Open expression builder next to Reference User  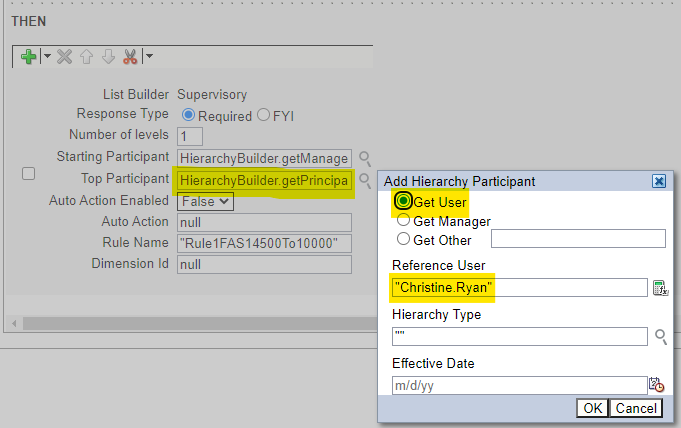pyautogui.click(x=659, y=288)
